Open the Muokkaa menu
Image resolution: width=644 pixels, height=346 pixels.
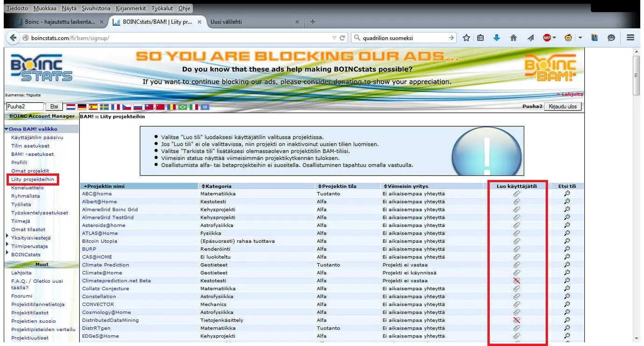44,8
